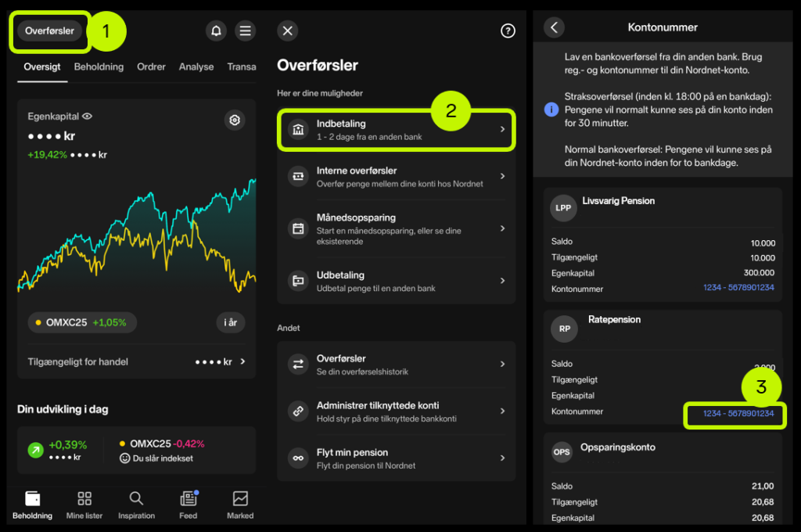
Task: Toggle Egenkapital visibility eye icon
Action: pyautogui.click(x=88, y=117)
